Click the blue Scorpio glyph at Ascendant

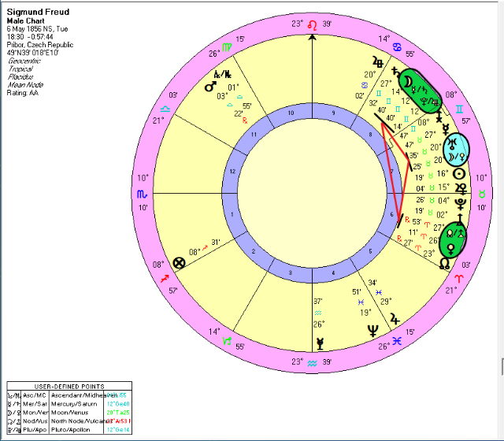point(142,194)
